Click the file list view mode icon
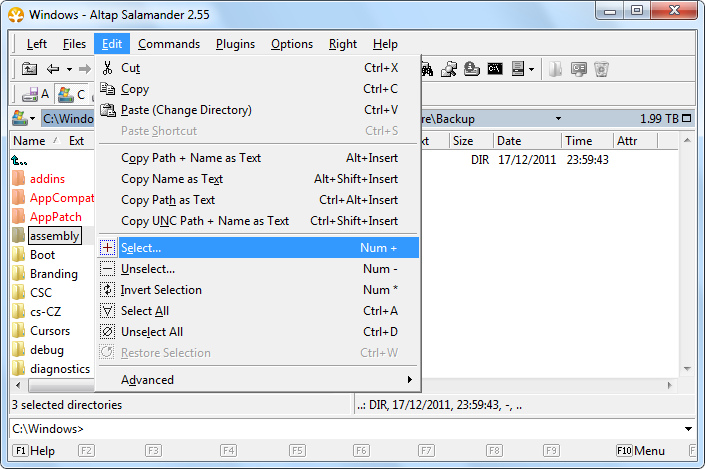This screenshot has width=705, height=469. click(x=518, y=69)
